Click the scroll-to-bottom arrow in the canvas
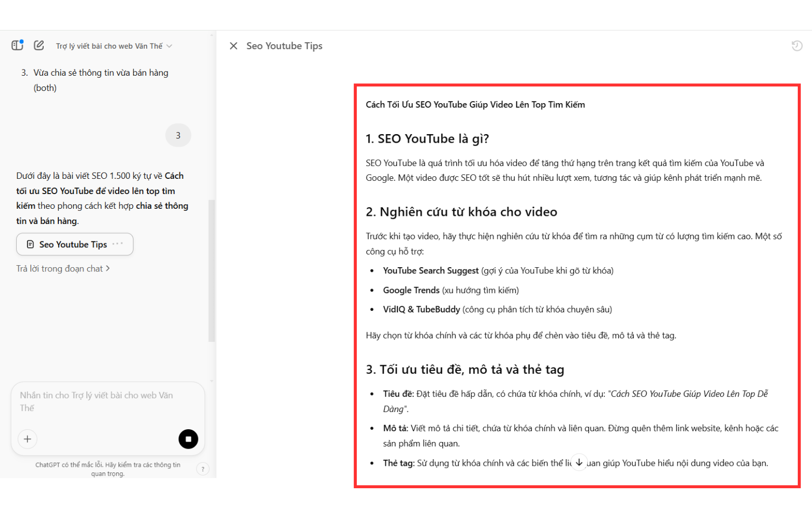The image size is (812, 508). coord(579,462)
